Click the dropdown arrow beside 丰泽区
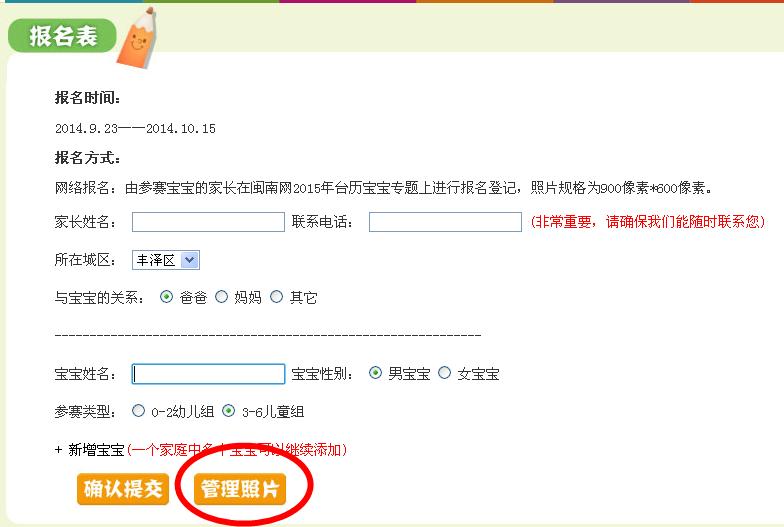This screenshot has width=784, height=527. click(x=190, y=260)
